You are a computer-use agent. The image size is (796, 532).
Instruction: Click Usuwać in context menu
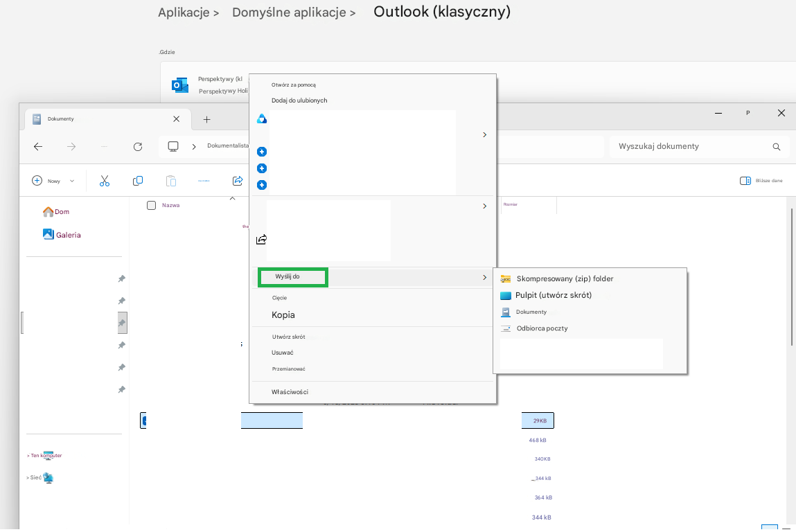(282, 353)
